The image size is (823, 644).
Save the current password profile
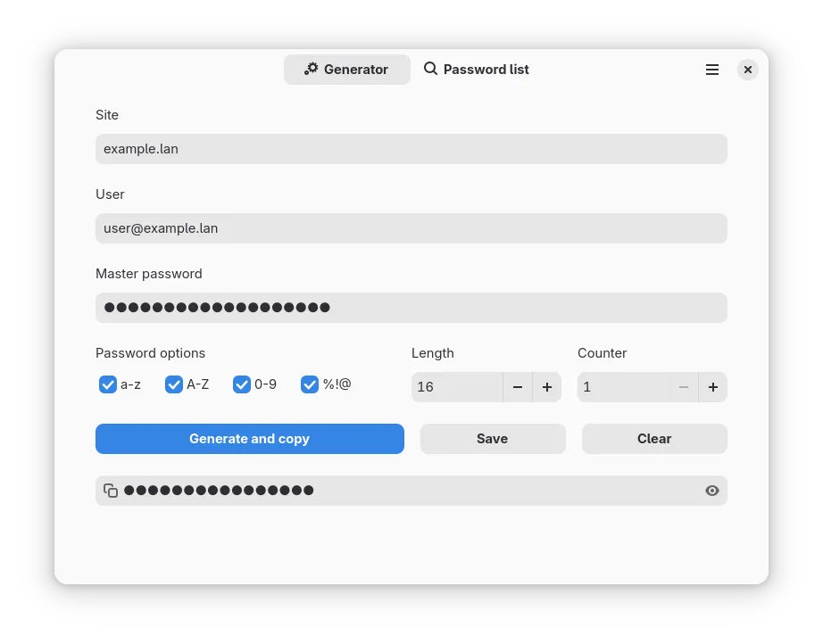493,439
